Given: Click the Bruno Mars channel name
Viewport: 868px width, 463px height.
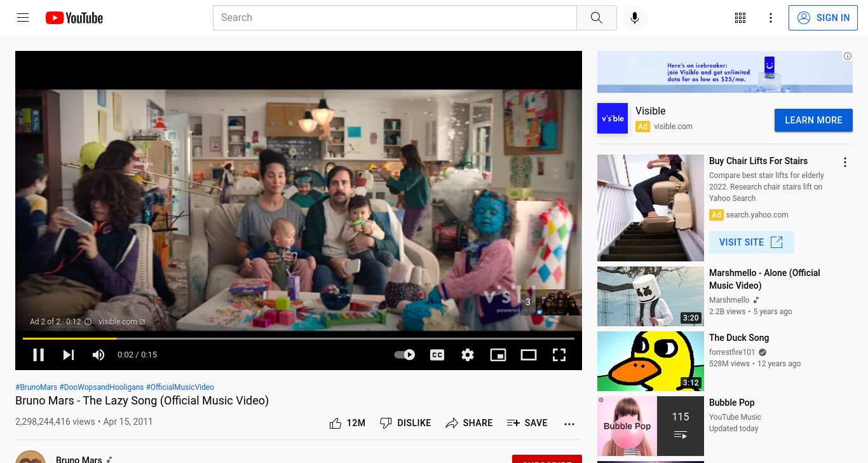Looking at the screenshot, I should (x=79, y=459).
